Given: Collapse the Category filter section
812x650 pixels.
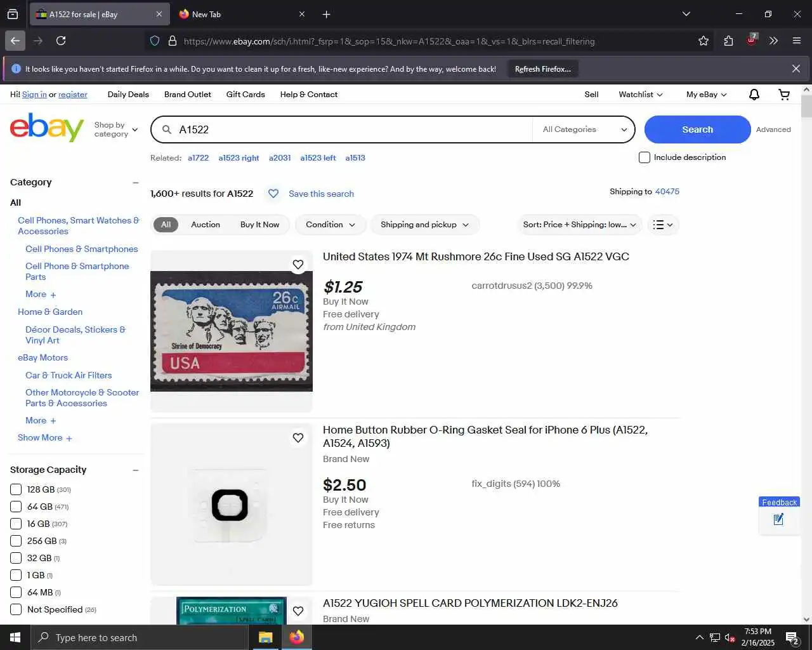Looking at the screenshot, I should pos(135,183).
